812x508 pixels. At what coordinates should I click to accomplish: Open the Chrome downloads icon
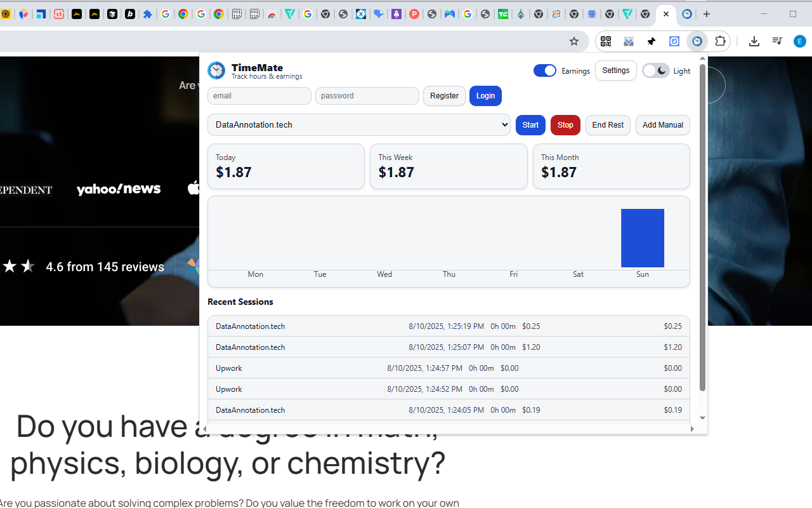click(754, 41)
